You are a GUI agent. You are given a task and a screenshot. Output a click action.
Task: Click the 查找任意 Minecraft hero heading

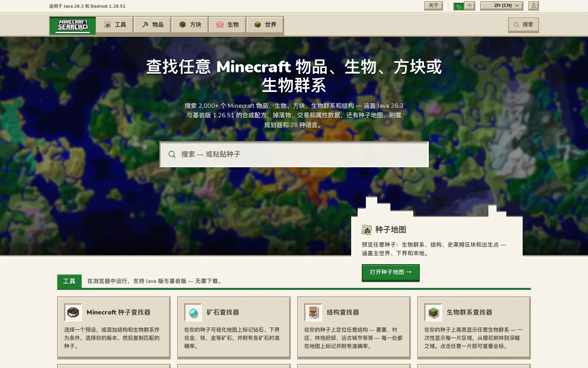[x=294, y=76]
